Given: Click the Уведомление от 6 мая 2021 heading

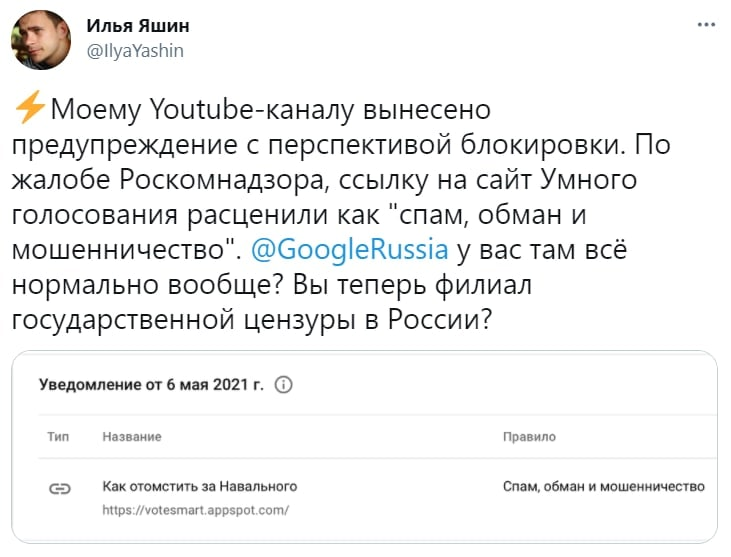Looking at the screenshot, I should coord(152,385).
